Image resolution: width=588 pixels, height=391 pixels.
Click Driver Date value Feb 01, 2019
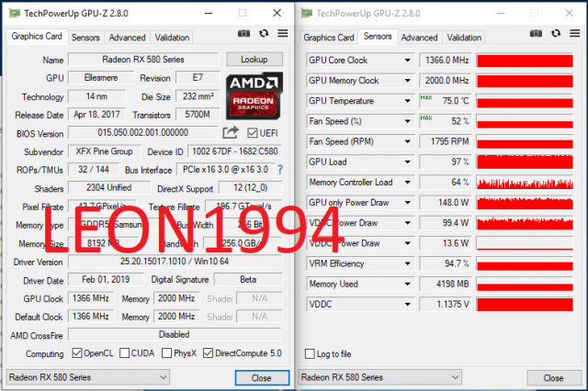pos(106,279)
